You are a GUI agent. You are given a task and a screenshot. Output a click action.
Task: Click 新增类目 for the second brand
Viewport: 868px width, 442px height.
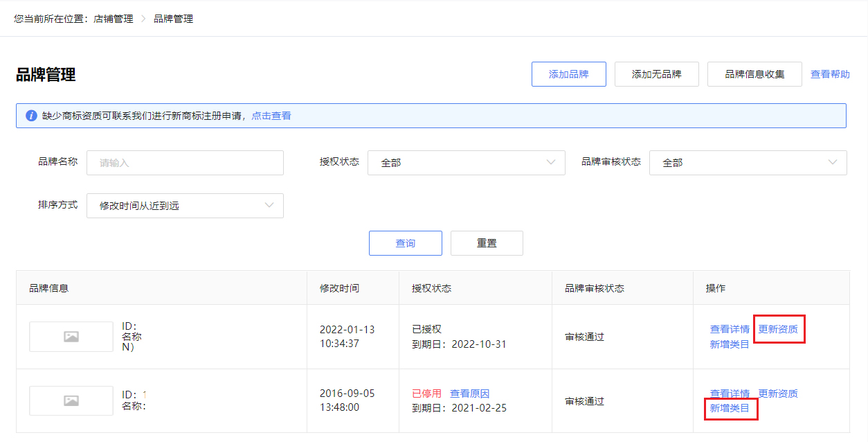(x=730, y=408)
